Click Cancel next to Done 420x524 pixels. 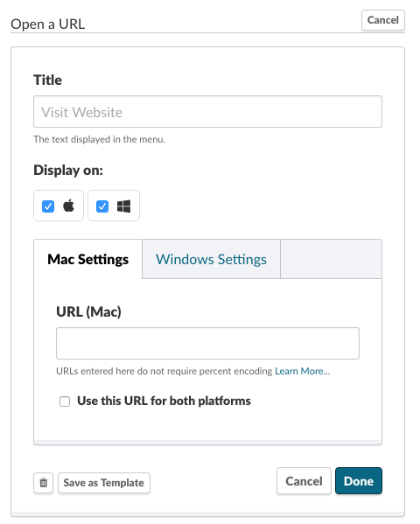click(x=304, y=480)
